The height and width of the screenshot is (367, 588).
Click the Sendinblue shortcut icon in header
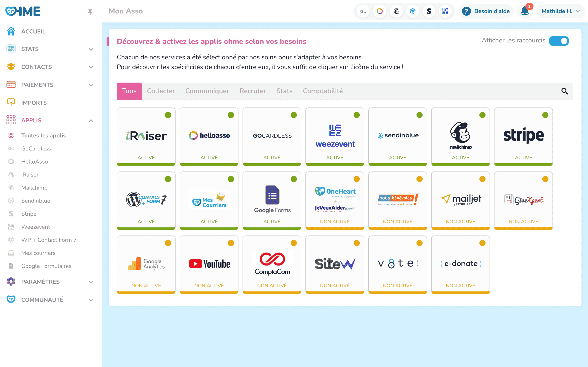click(x=413, y=11)
